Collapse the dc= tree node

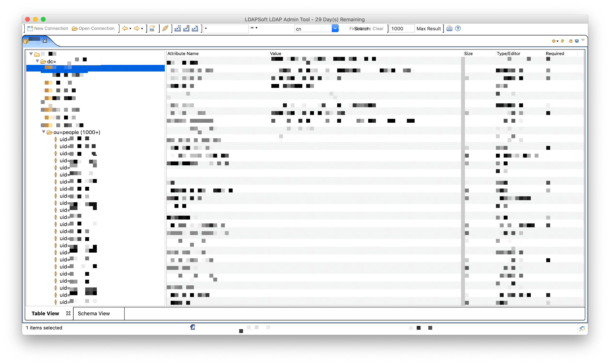point(37,61)
